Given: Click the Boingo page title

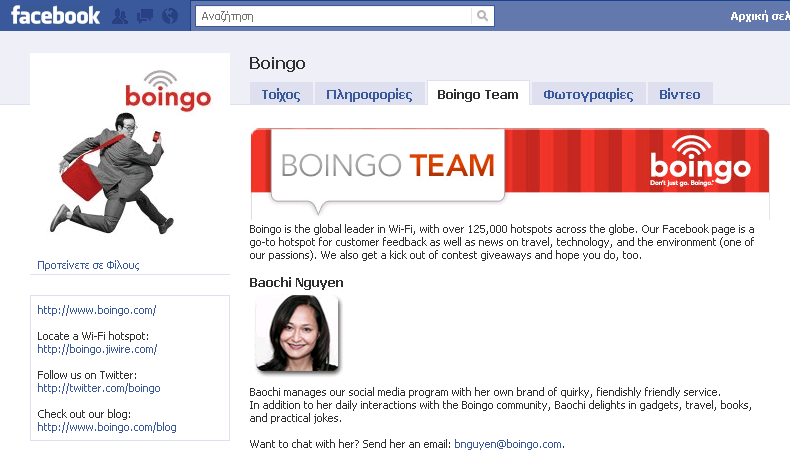Looking at the screenshot, I should coord(277,63).
